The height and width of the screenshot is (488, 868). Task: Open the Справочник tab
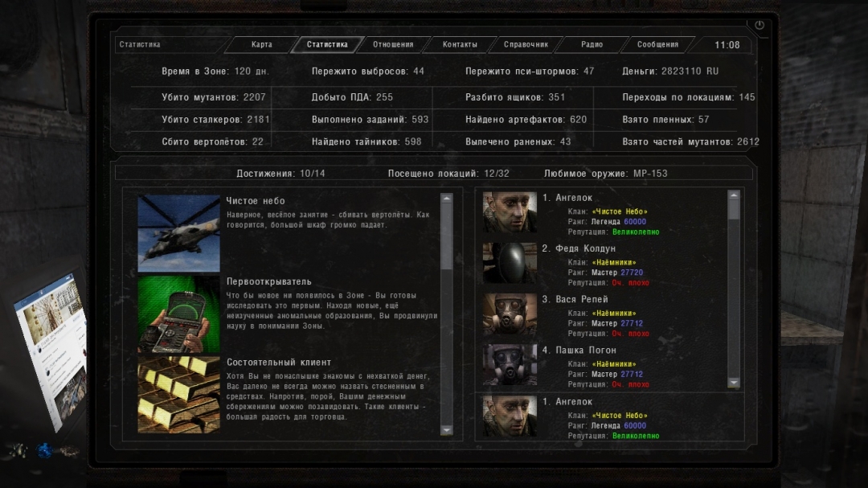(526, 45)
